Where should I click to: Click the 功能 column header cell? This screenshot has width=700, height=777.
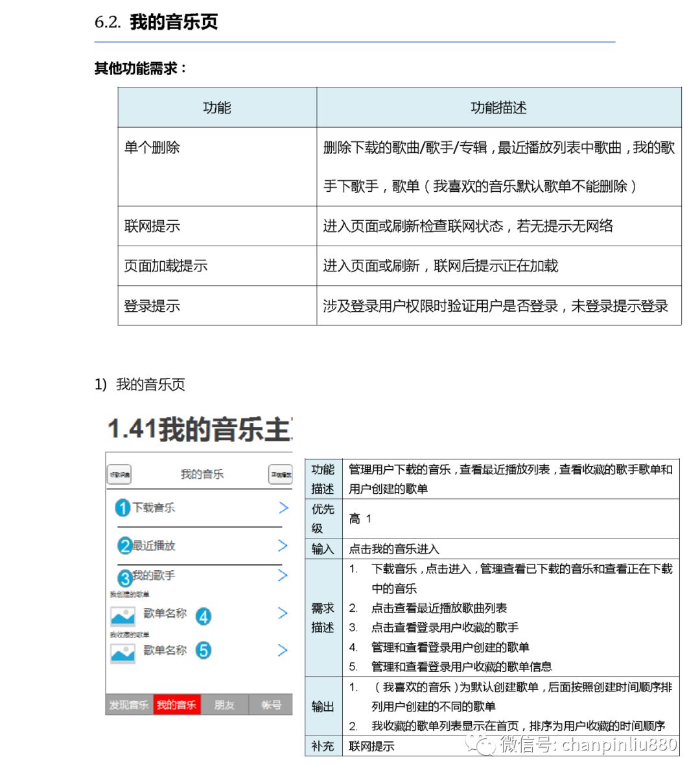[217, 108]
